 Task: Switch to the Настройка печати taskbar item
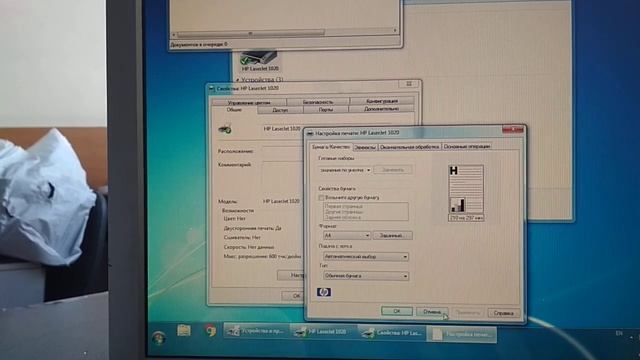tap(462, 334)
